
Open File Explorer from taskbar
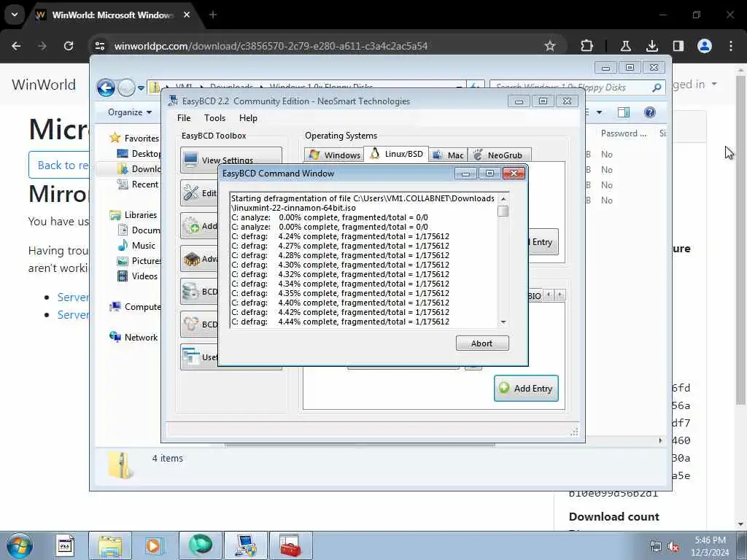point(110,545)
